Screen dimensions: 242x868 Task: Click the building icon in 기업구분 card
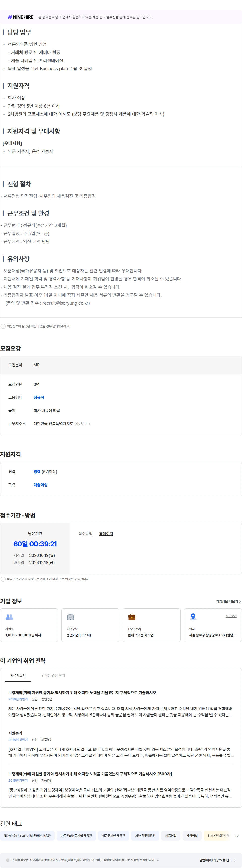coord(70,617)
